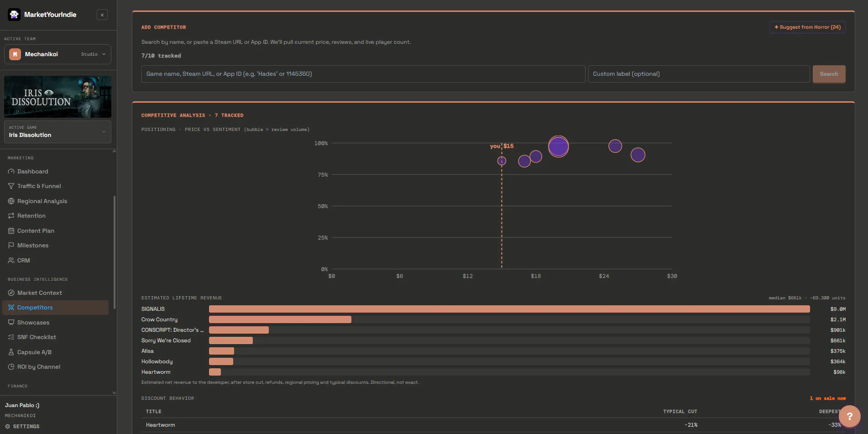Click the Milestones flag icon
Image resolution: width=868 pixels, height=434 pixels.
[x=11, y=246]
